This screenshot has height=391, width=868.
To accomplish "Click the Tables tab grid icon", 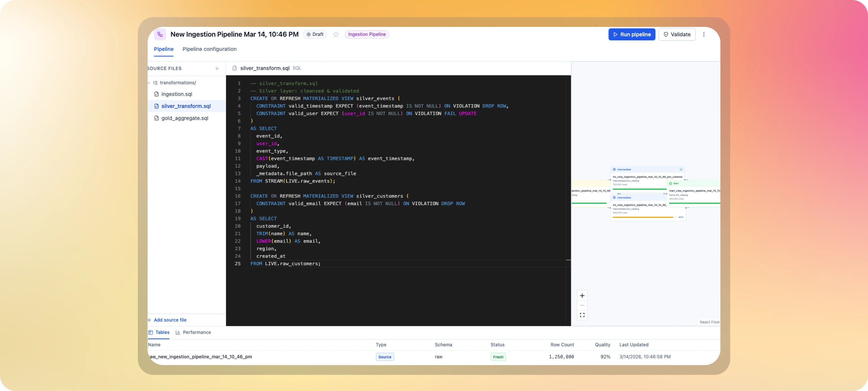I will click(151, 333).
